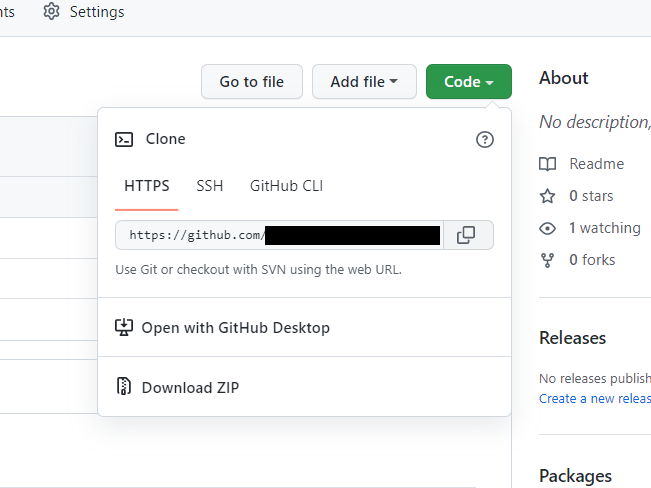651x488 pixels.
Task: Click the About heading text
Action: point(564,78)
